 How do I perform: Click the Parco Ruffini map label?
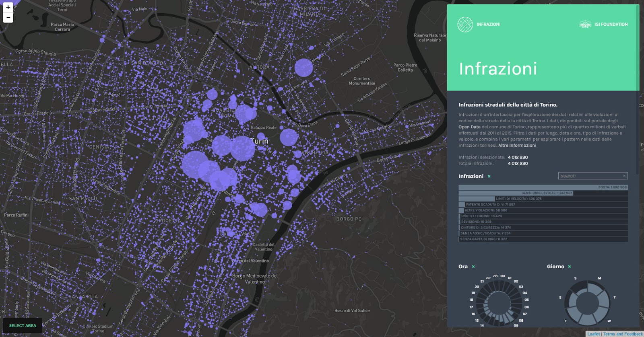point(16,215)
